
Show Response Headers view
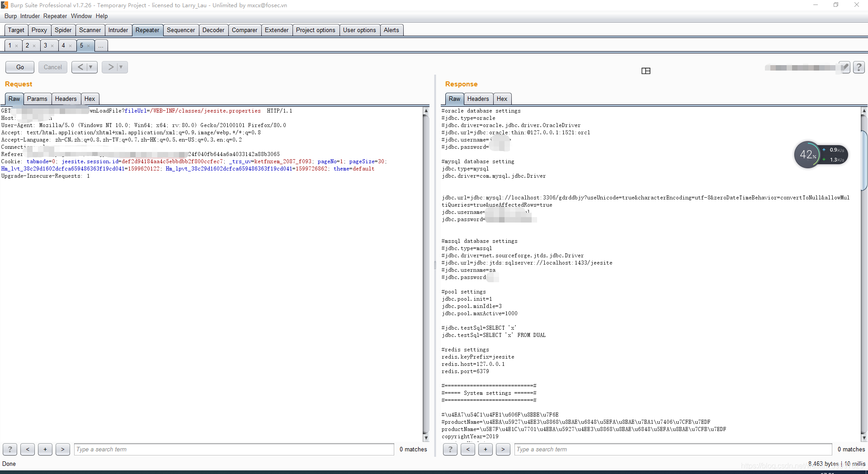tap(478, 99)
